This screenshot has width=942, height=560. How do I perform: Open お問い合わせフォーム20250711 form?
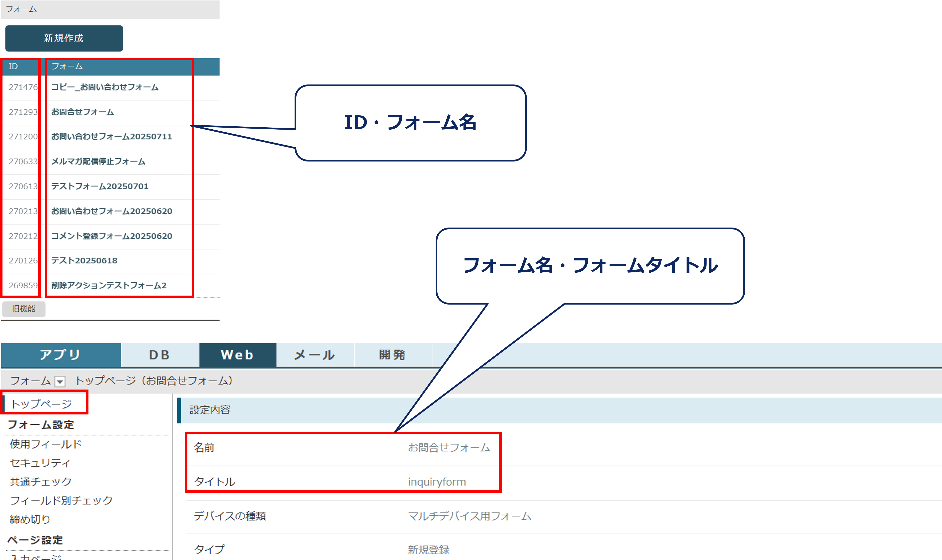[x=112, y=137]
